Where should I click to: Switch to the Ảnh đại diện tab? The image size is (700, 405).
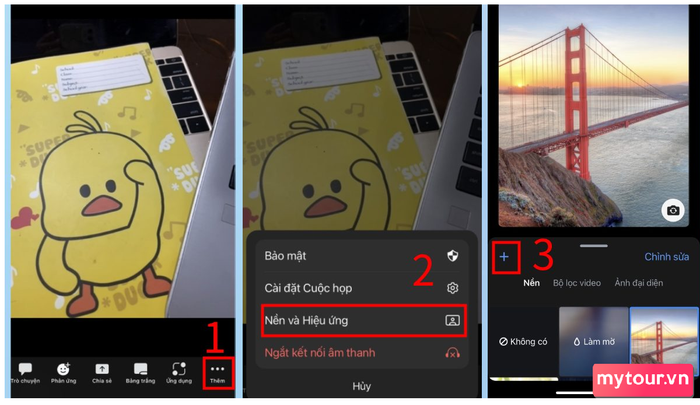(x=638, y=283)
